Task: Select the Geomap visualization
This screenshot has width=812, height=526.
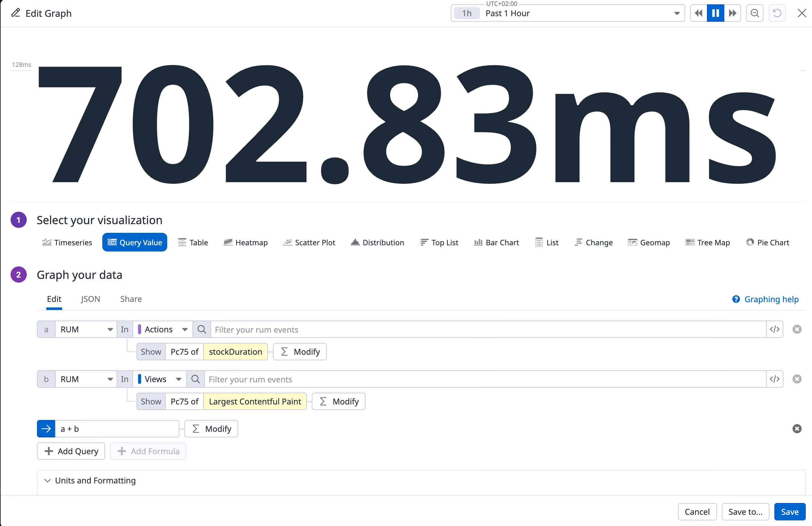Action: pos(649,242)
